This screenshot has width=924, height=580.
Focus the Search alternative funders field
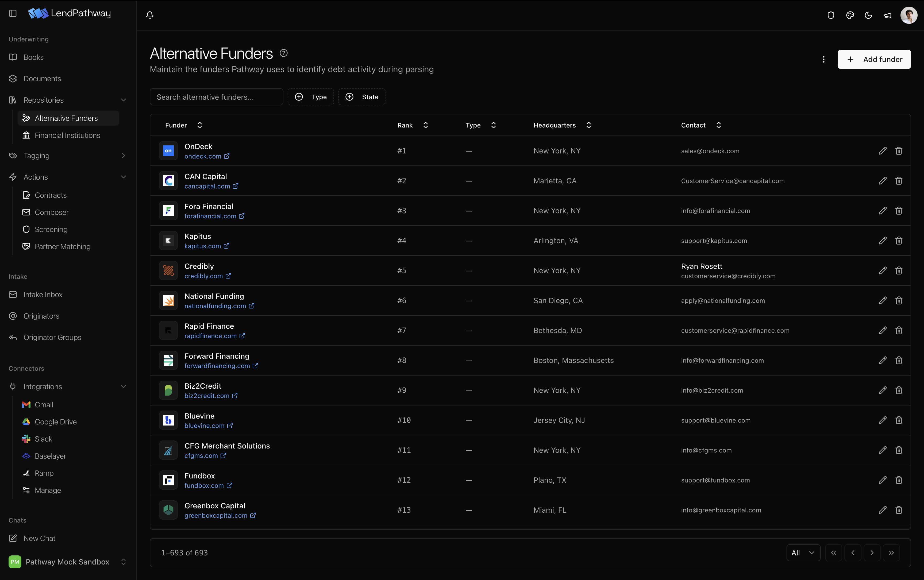pos(216,97)
